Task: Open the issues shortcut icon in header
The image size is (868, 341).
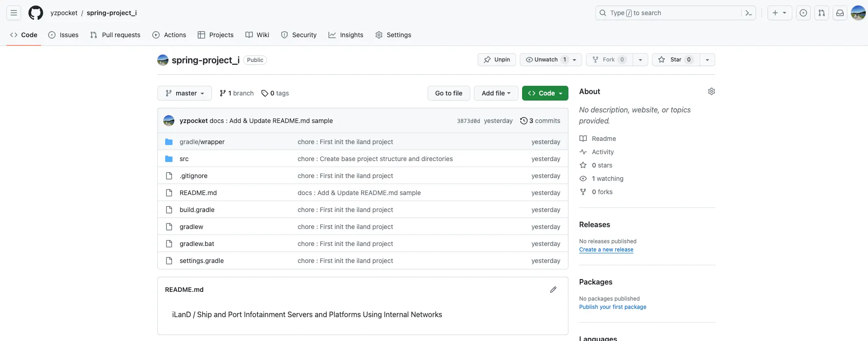Action: click(x=803, y=13)
